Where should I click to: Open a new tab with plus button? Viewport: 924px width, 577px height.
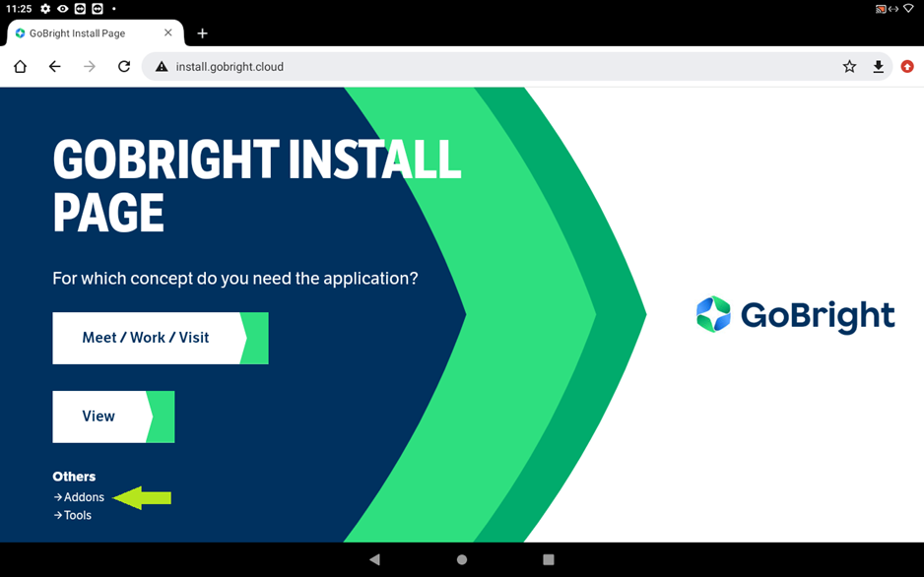[x=202, y=33]
